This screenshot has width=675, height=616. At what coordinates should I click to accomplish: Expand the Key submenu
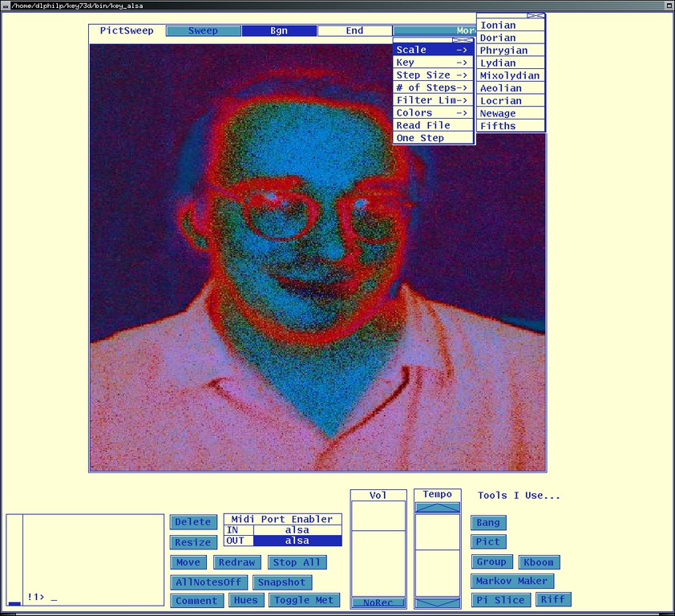tap(433, 63)
